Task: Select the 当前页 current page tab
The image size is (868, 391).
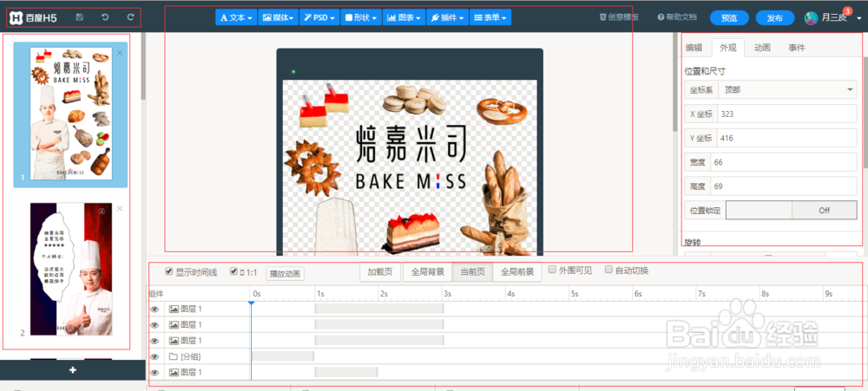Action: (472, 272)
